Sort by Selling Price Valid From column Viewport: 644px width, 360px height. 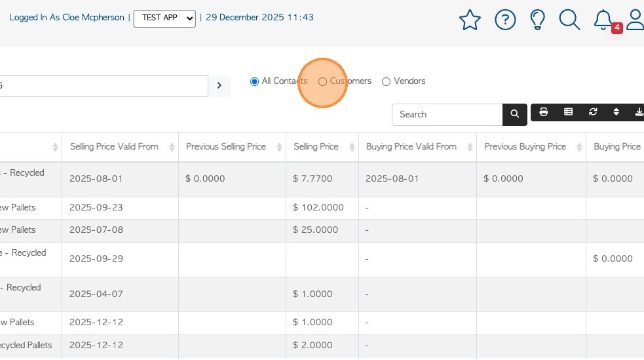click(x=120, y=147)
